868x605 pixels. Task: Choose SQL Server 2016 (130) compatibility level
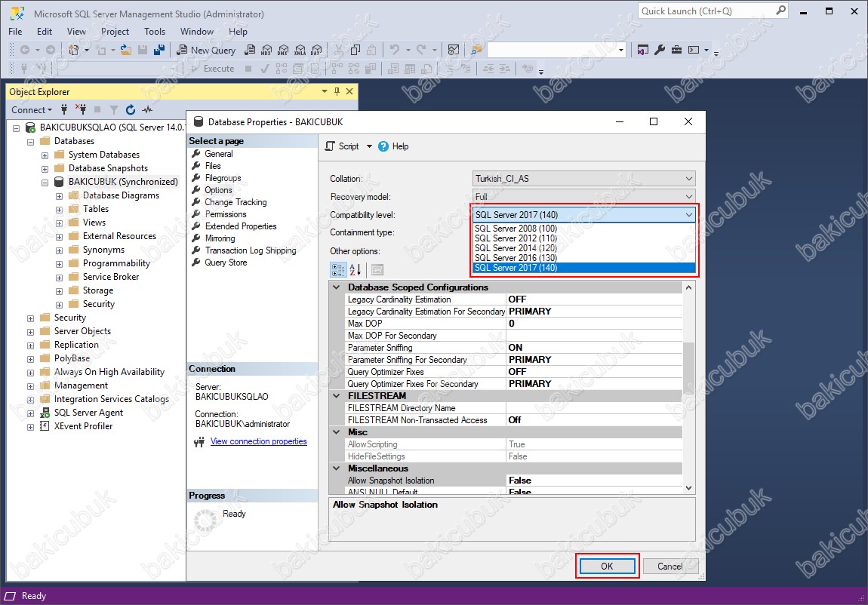pos(584,258)
